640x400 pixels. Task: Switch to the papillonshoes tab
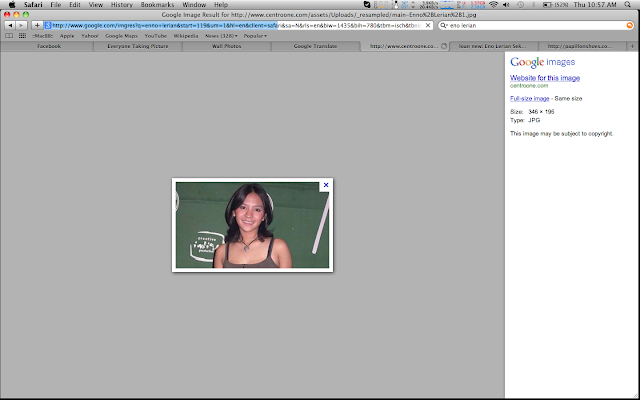point(580,46)
